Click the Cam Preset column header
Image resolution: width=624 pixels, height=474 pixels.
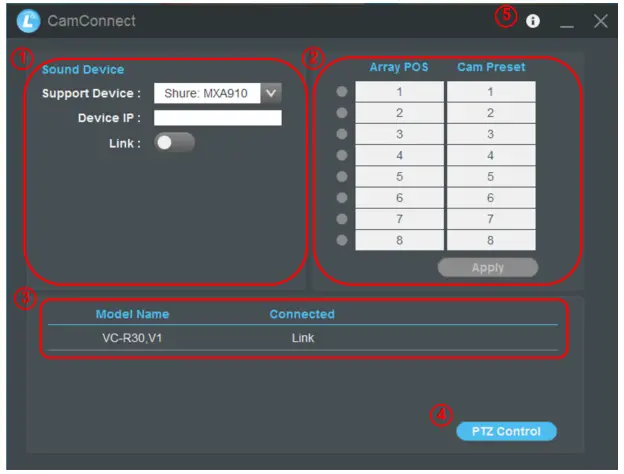pyautogui.click(x=491, y=67)
